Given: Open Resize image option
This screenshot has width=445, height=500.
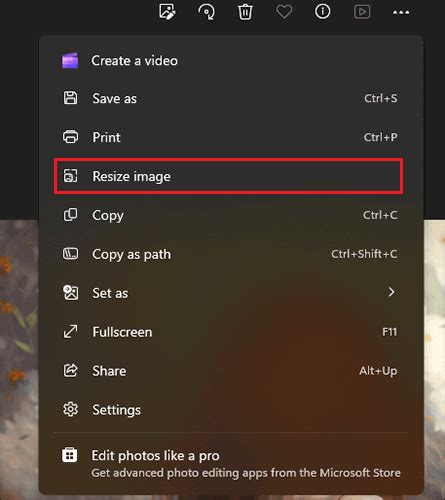Looking at the screenshot, I should click(229, 176).
